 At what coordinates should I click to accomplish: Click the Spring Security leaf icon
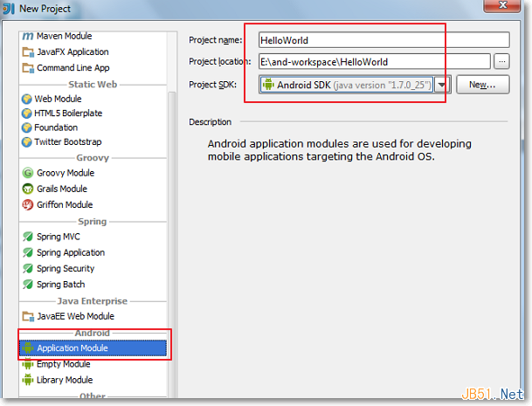tap(28, 268)
